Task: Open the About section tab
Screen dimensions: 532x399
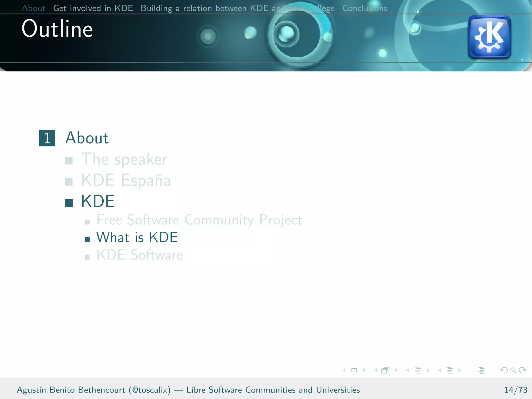Action: pyautogui.click(x=34, y=8)
